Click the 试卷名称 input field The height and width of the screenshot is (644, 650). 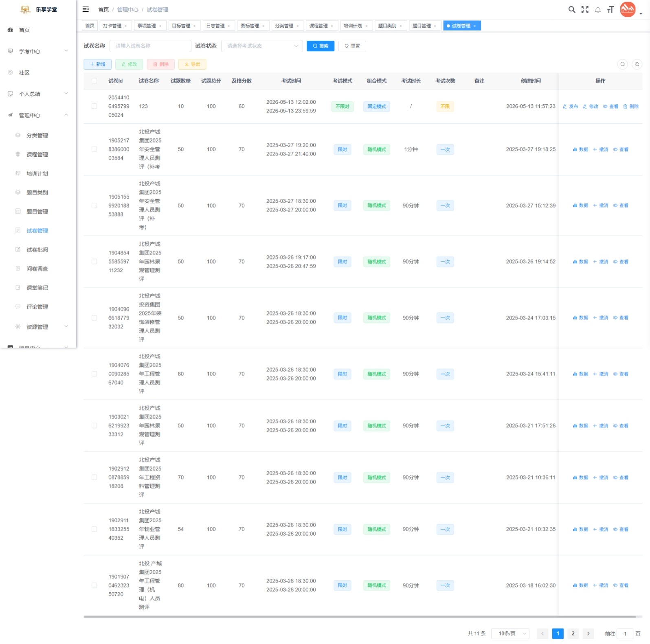point(150,46)
